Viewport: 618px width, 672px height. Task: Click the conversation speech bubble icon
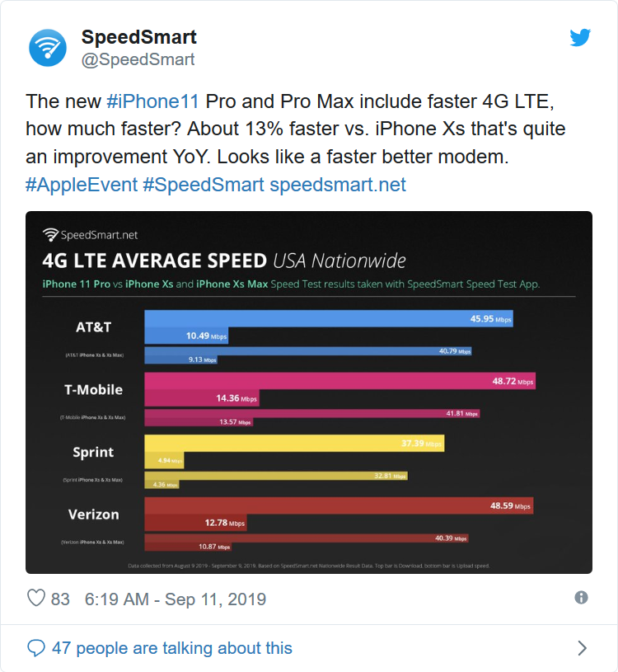35,648
